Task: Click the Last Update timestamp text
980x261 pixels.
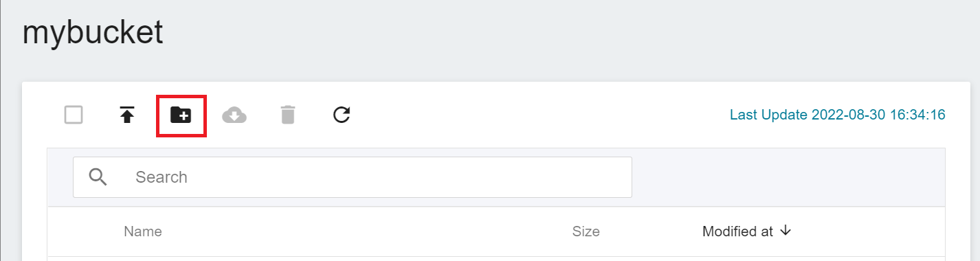Action: [x=838, y=115]
